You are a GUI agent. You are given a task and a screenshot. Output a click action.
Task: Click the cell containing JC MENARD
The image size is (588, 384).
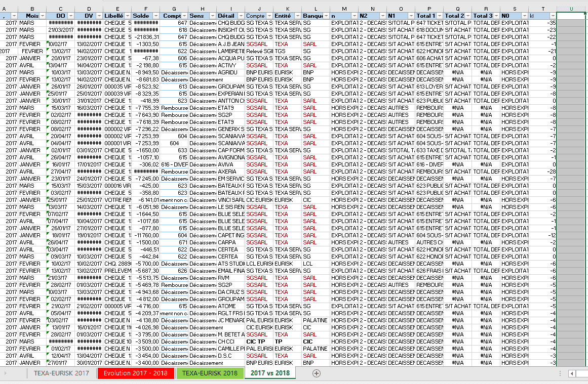click(x=230, y=320)
